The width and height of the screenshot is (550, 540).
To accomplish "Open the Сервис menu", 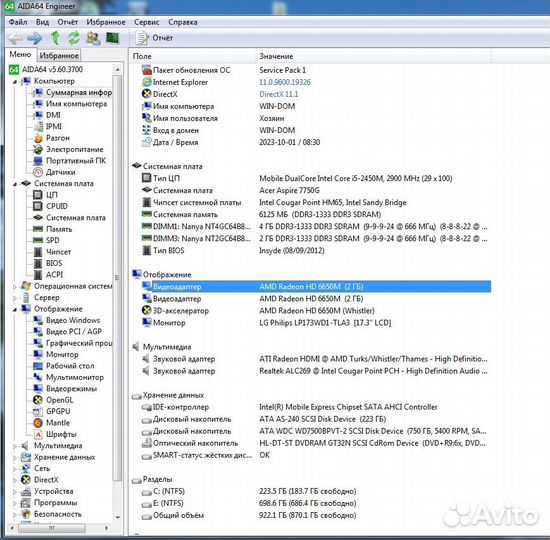I will [146, 22].
